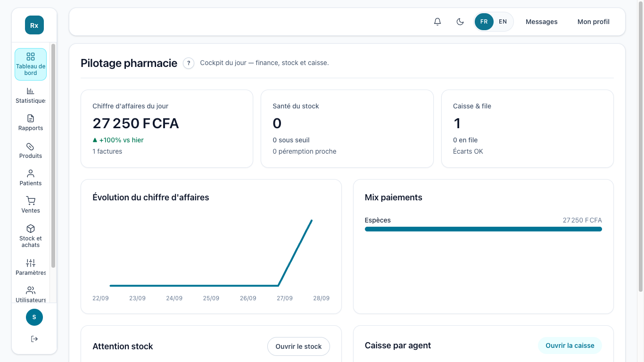Viewport: 644px width, 362px height.
Task: Open Utilisateurs in the sidebar
Action: (31, 294)
